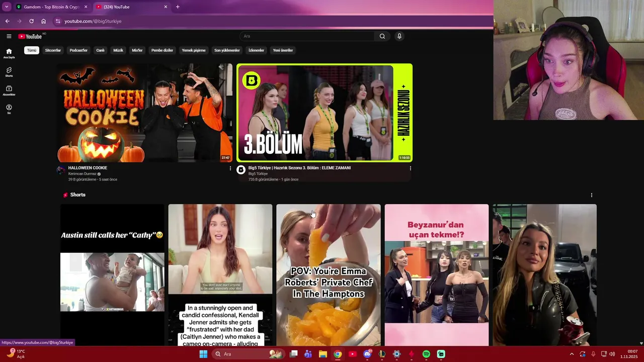Select the Sitcom'lar filter chip
The image size is (644, 362).
pyautogui.click(x=53, y=50)
